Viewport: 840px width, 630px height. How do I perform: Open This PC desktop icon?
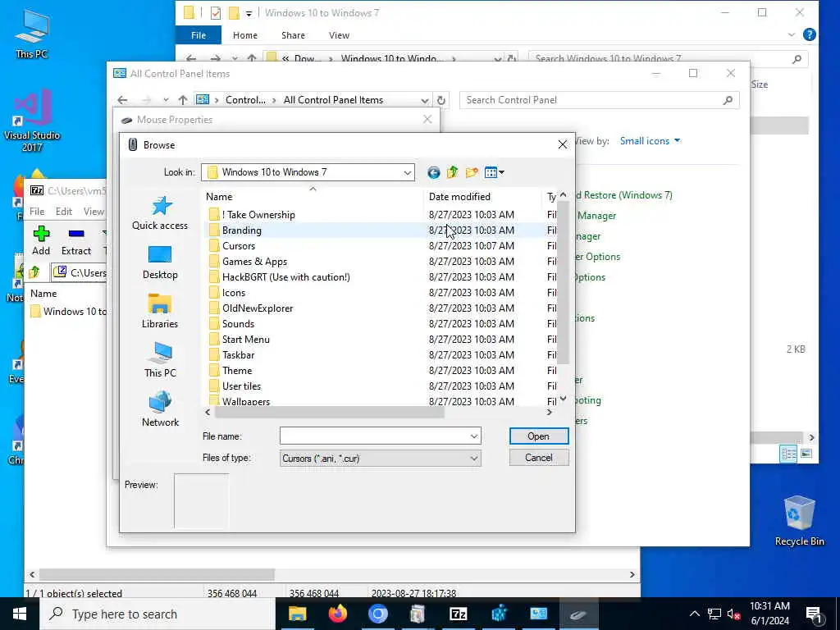coord(32,33)
